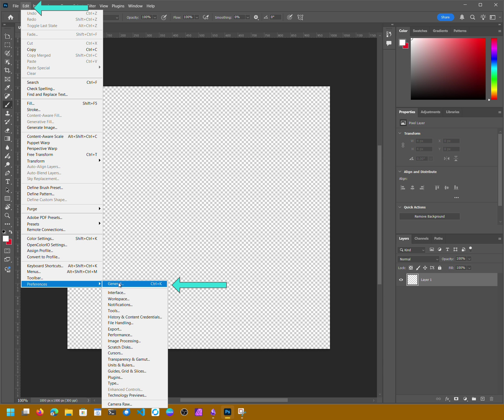Delete layer trash icon
This screenshot has width=504, height=420.
click(491, 399)
